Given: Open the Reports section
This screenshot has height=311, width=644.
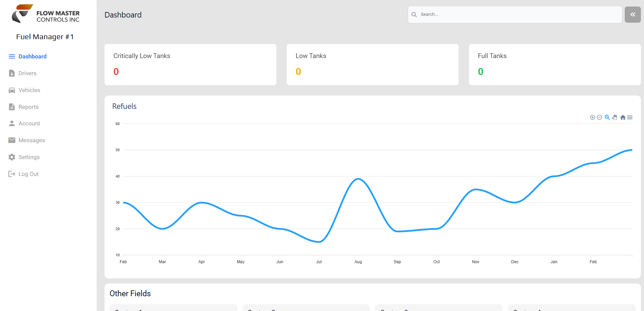Looking at the screenshot, I should (28, 107).
